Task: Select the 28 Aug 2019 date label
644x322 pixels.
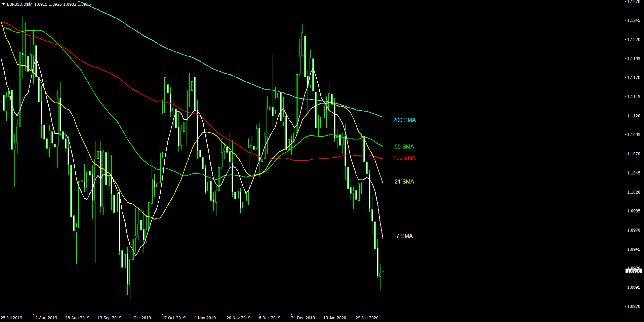Action: point(77,318)
